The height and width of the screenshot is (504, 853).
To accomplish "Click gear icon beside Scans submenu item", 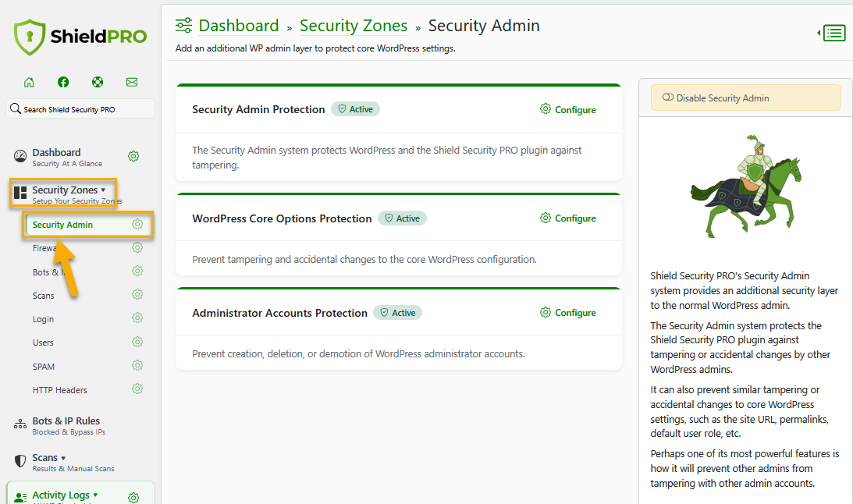I will coord(137,295).
